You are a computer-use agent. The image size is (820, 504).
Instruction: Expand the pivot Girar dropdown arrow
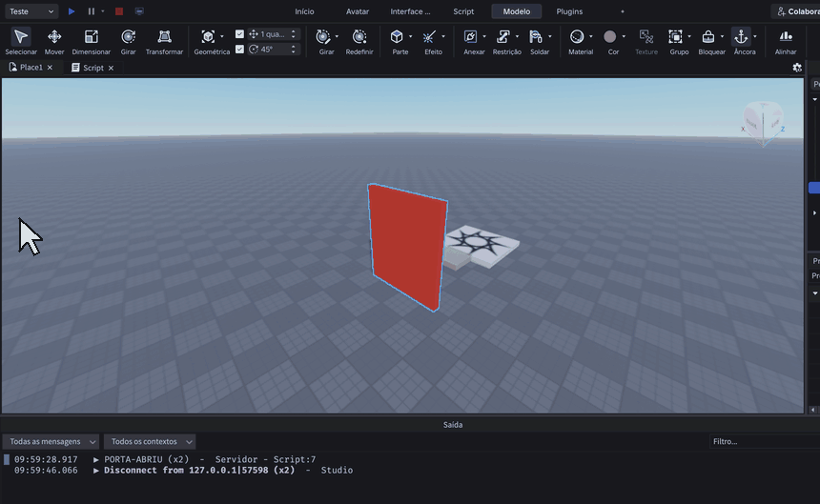coord(337,36)
